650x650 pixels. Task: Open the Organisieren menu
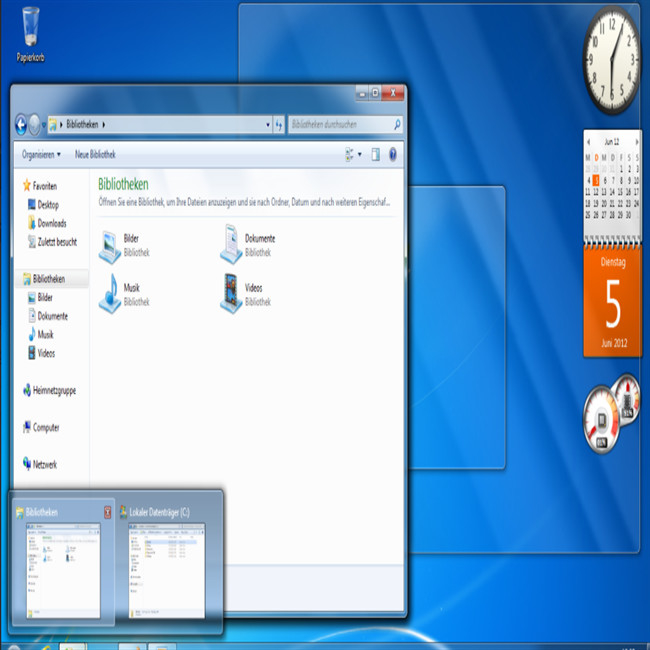(x=41, y=155)
